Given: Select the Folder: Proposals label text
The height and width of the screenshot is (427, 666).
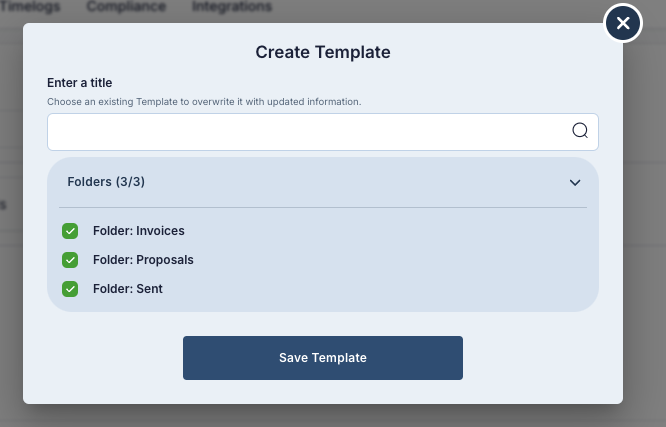Looking at the screenshot, I should click(x=143, y=260).
